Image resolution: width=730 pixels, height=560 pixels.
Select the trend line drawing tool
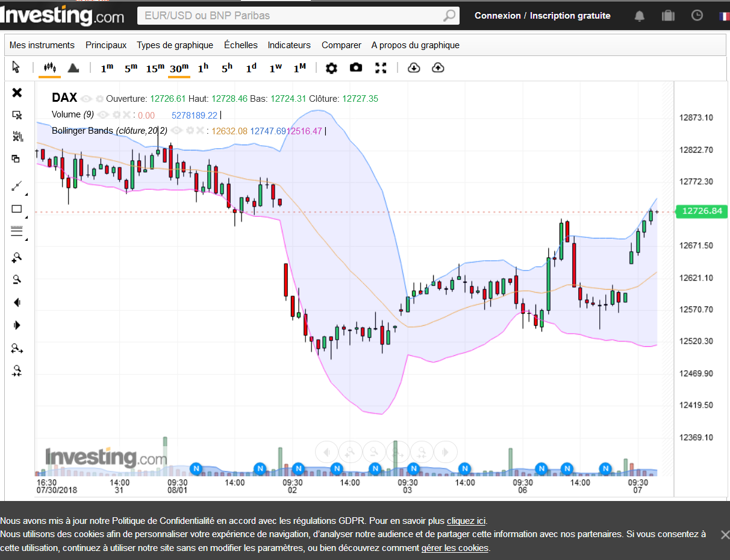(x=17, y=186)
